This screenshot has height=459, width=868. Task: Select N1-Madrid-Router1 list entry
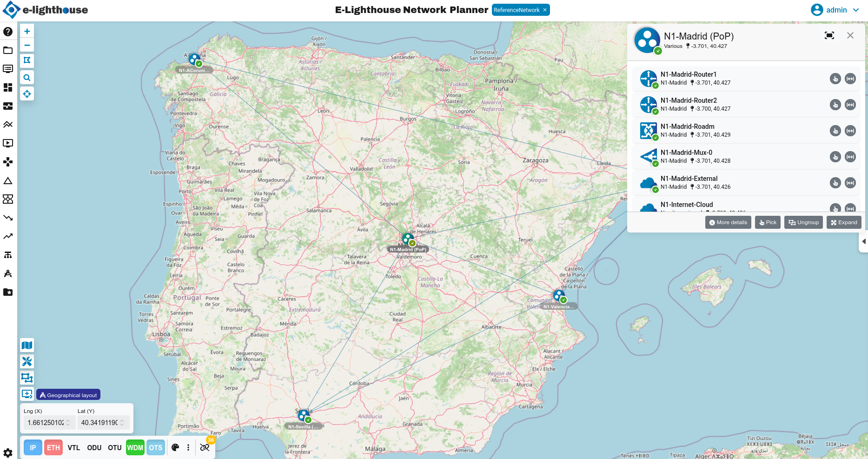[x=746, y=78]
